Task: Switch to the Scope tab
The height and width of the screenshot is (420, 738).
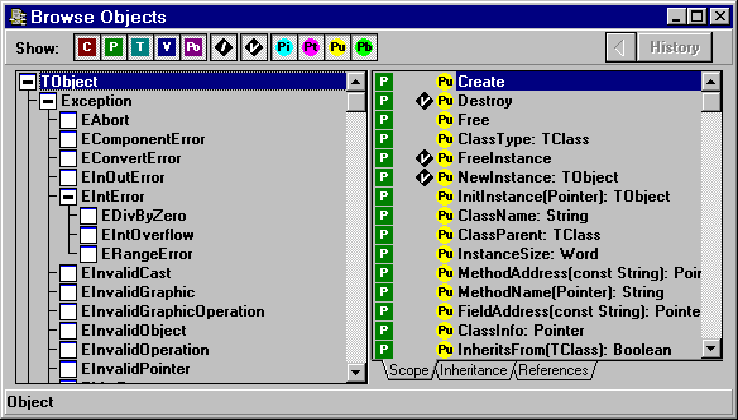Action: [409, 370]
